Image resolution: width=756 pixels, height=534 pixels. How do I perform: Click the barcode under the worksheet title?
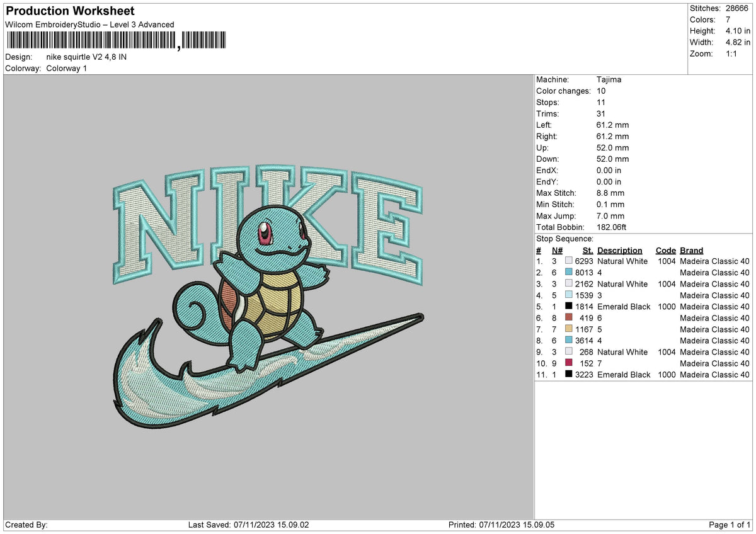(116, 40)
